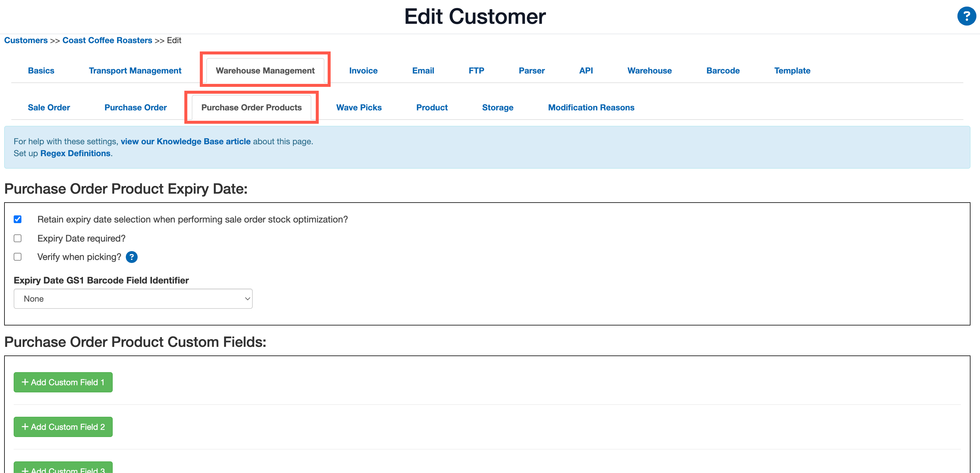Viewport: 980px width, 473px height.
Task: Open the Storage subtab
Action: coord(498,107)
